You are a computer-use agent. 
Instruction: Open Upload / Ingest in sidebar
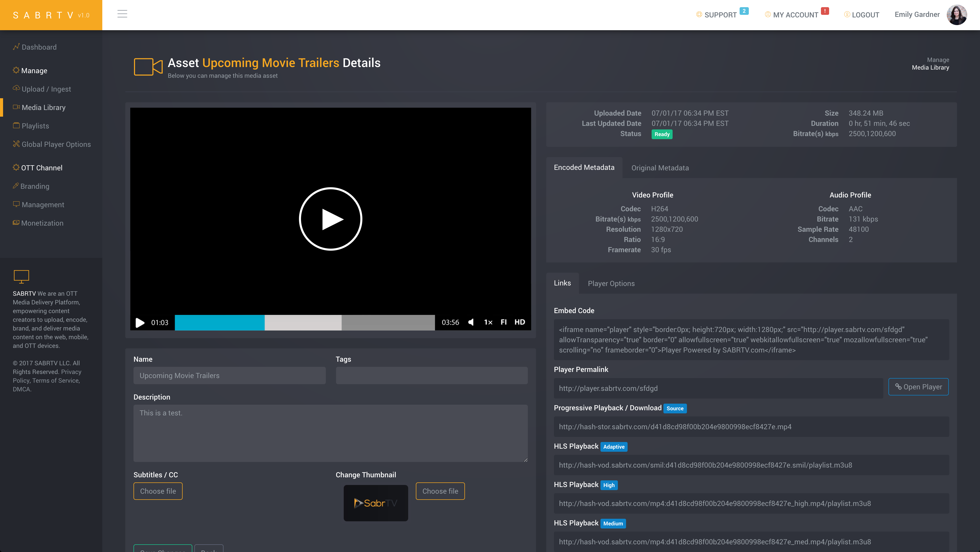[46, 89]
